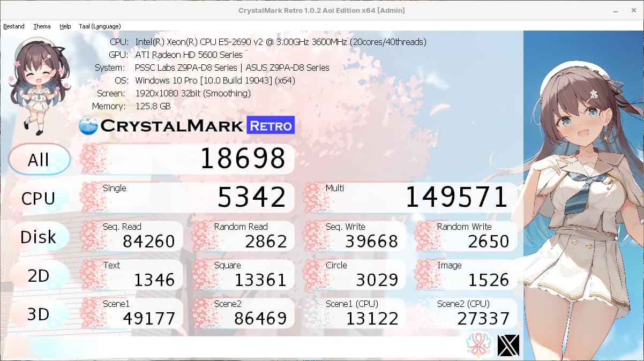Open the Help menu
Screen dimensions: 644x361
pos(65,26)
